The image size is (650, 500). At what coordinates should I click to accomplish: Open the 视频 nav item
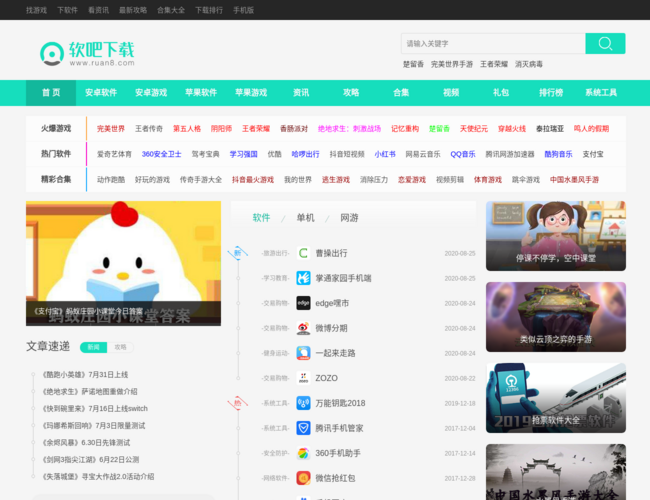click(x=451, y=92)
